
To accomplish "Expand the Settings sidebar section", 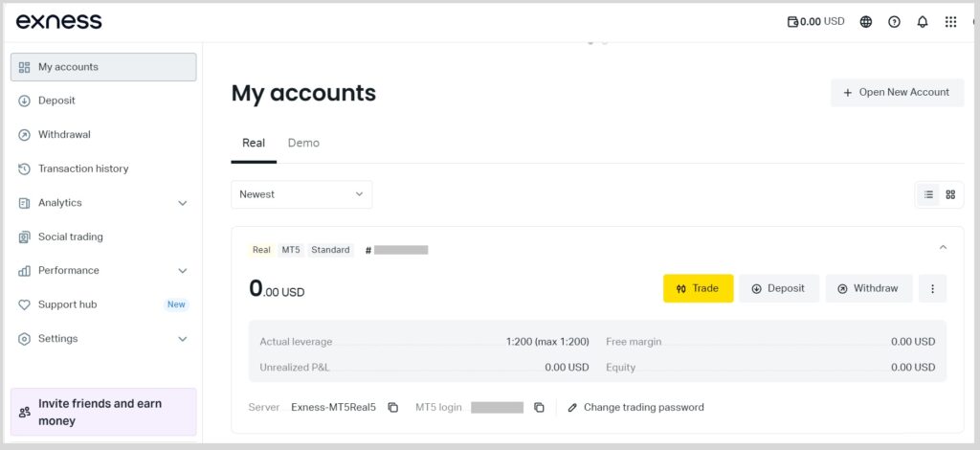I will pos(183,339).
